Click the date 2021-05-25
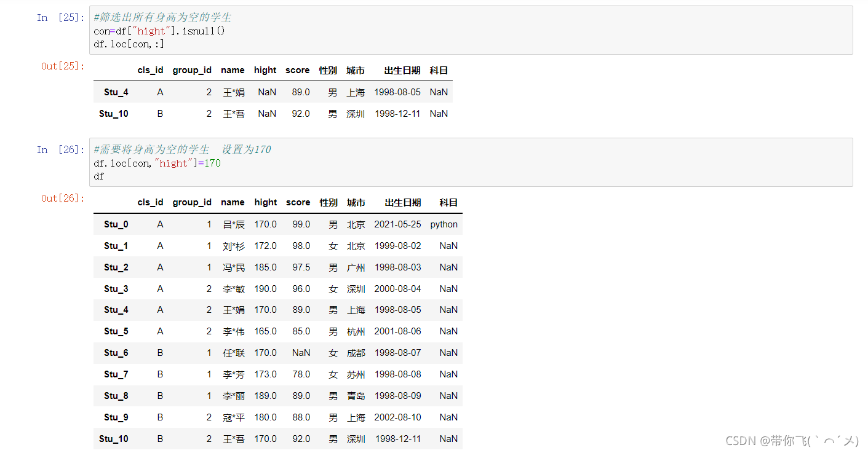Image resolution: width=868 pixels, height=453 pixels. coord(398,224)
